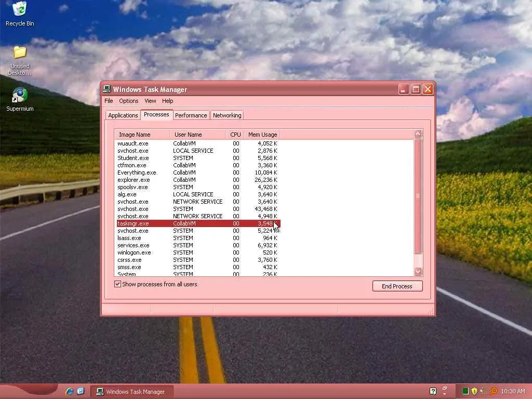This screenshot has width=532, height=399.
Task: Click the green CPU usage tray icon
Action: click(x=465, y=391)
